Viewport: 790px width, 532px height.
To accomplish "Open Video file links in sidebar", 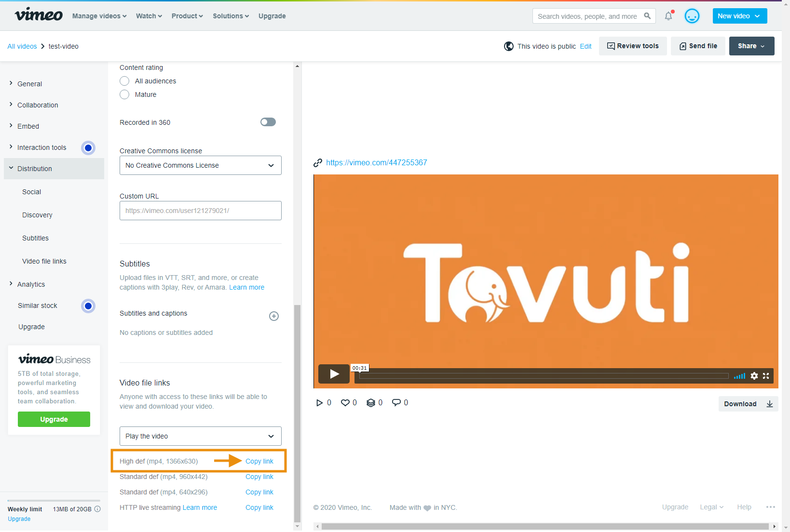I will tap(44, 261).
